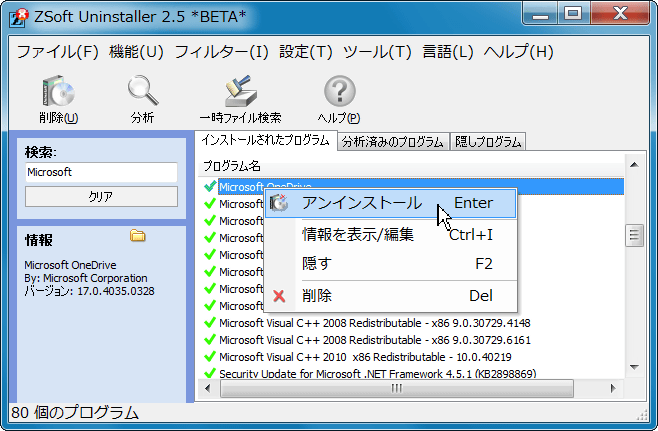This screenshot has width=658, height=431.
Task: Open the folder icon in 情報 panel
Action: pyautogui.click(x=138, y=236)
